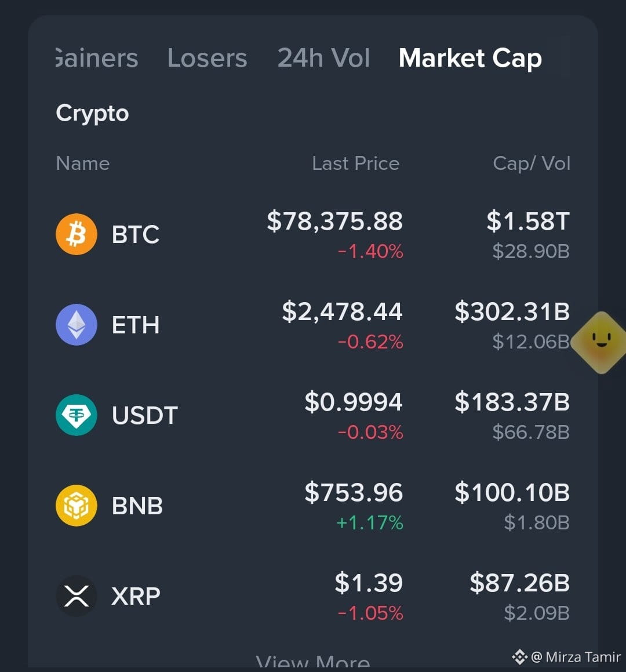Sort by Cap/ Vol column header
This screenshot has height=672, width=626.
(x=532, y=164)
